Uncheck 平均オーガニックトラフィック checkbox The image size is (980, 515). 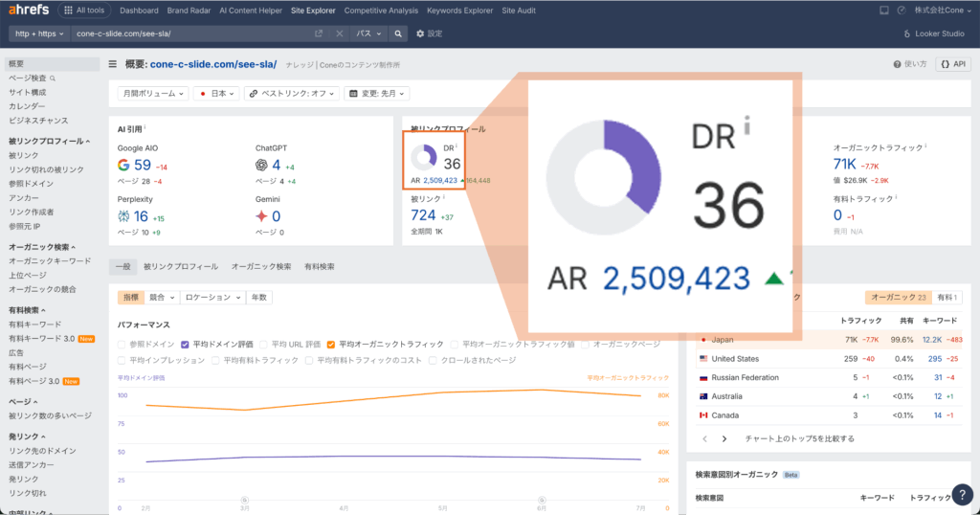click(330, 345)
